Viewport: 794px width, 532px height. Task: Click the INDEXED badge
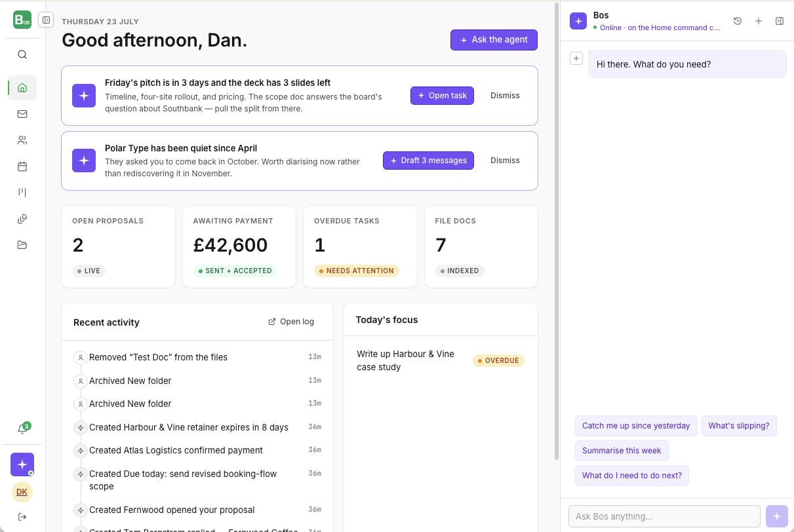pyautogui.click(x=460, y=271)
